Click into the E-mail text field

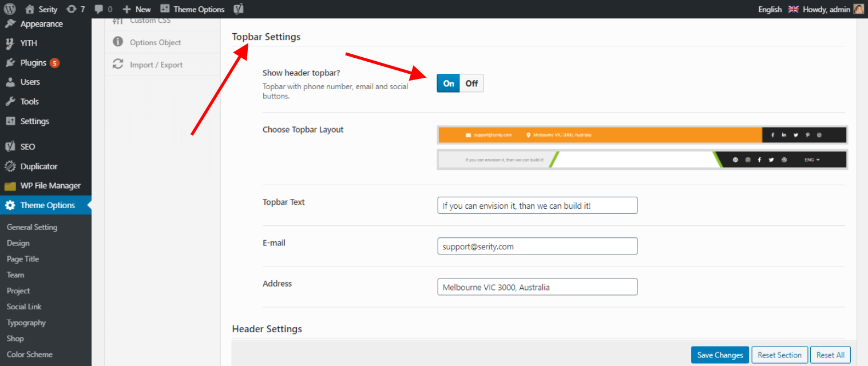click(537, 246)
